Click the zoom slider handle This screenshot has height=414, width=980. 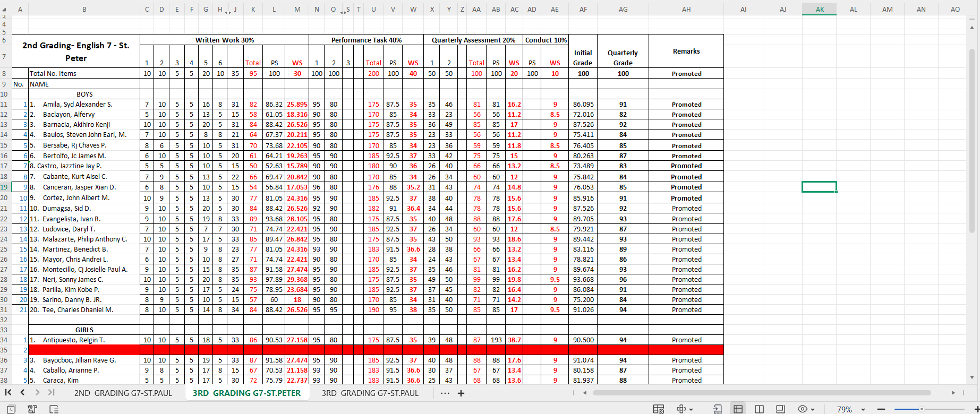[x=922, y=409]
